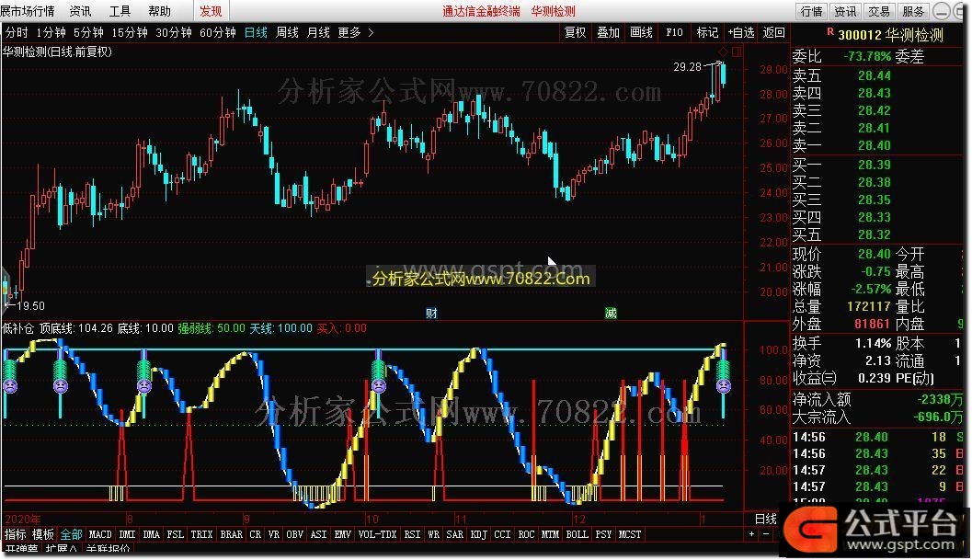Click the red R icon beside the stock code
This screenshot has width=972, height=560.
[x=830, y=31]
